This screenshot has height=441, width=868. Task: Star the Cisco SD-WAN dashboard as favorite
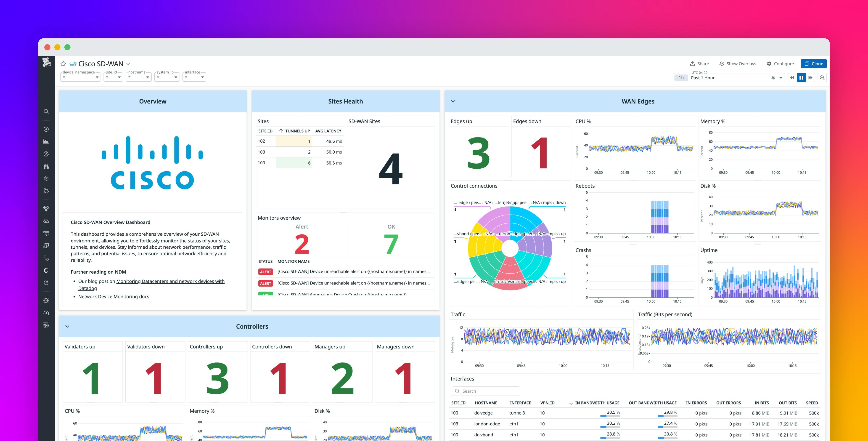[x=63, y=63]
